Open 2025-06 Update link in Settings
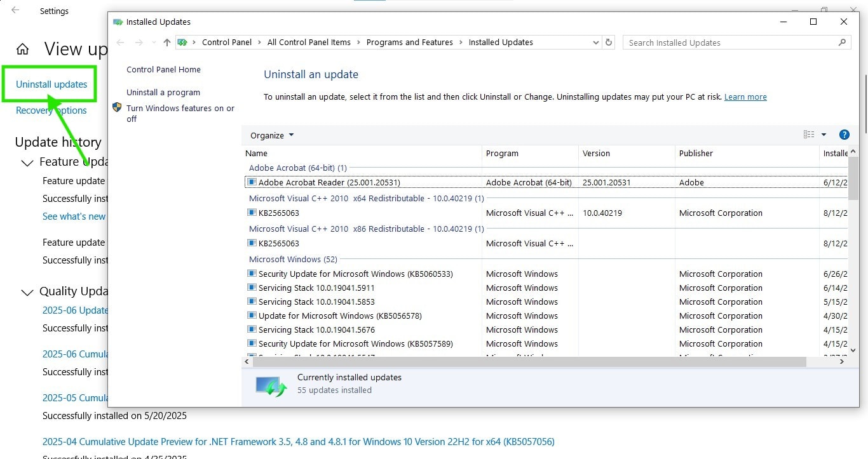This screenshot has width=868, height=459. click(x=75, y=310)
